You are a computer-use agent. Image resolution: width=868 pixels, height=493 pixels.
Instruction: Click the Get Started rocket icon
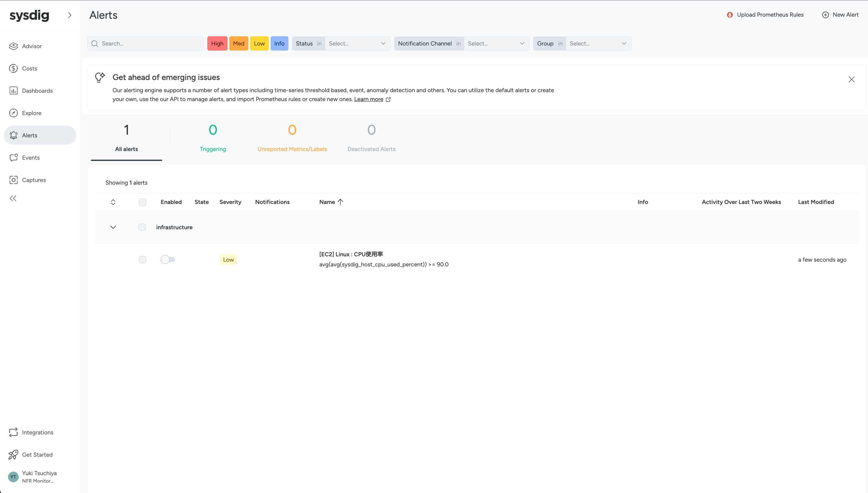point(13,455)
